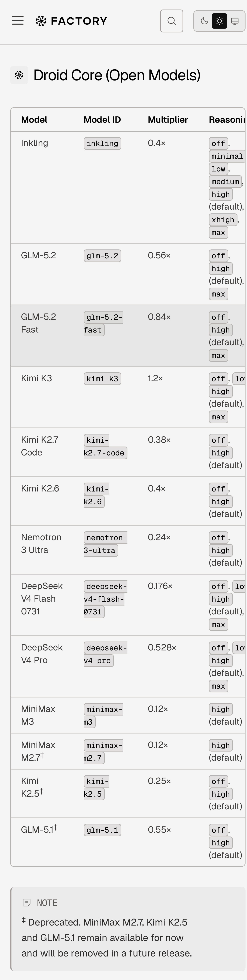Click the Multiplier column header

(168, 120)
